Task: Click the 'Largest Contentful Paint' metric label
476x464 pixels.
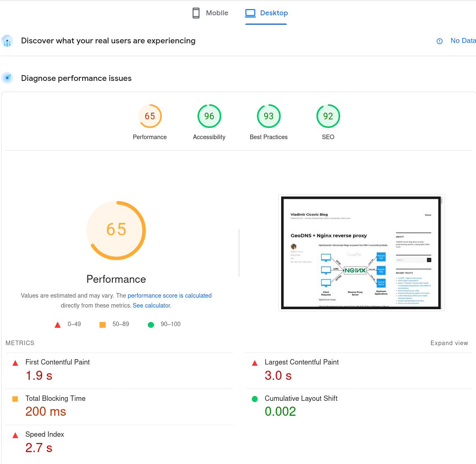Action: pyautogui.click(x=302, y=362)
